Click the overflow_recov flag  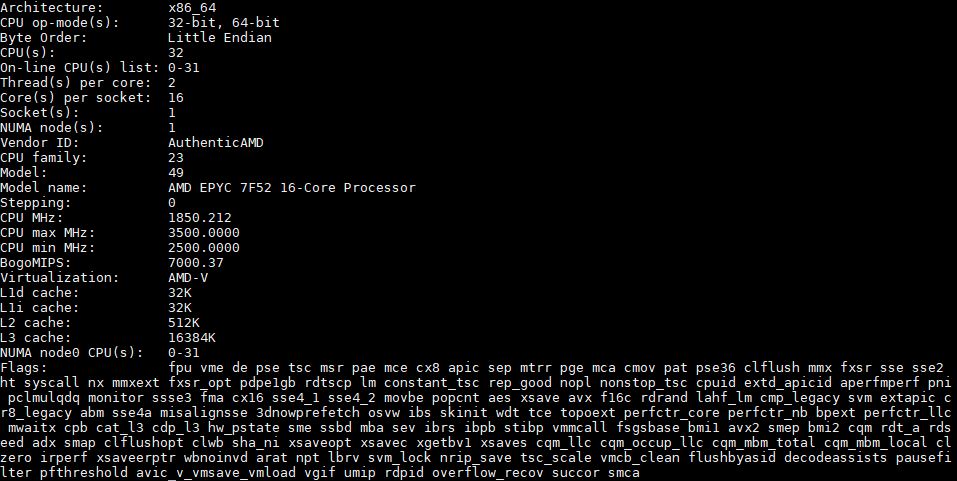(x=488, y=472)
